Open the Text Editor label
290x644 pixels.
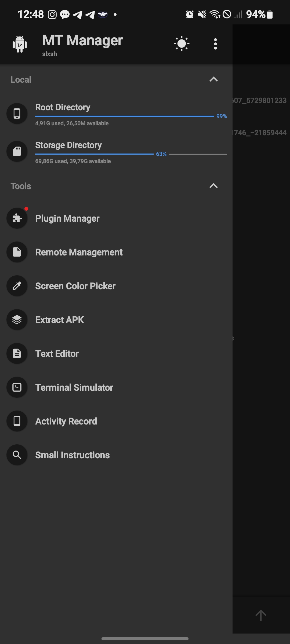click(57, 354)
